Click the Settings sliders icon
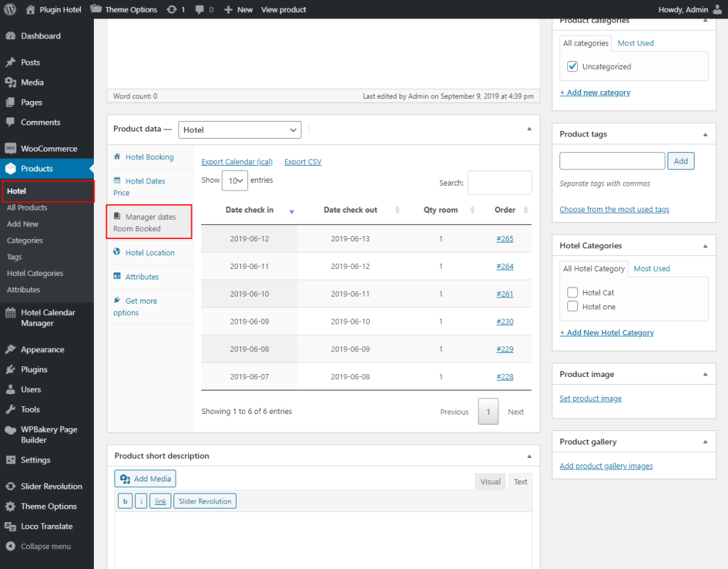 click(10, 460)
